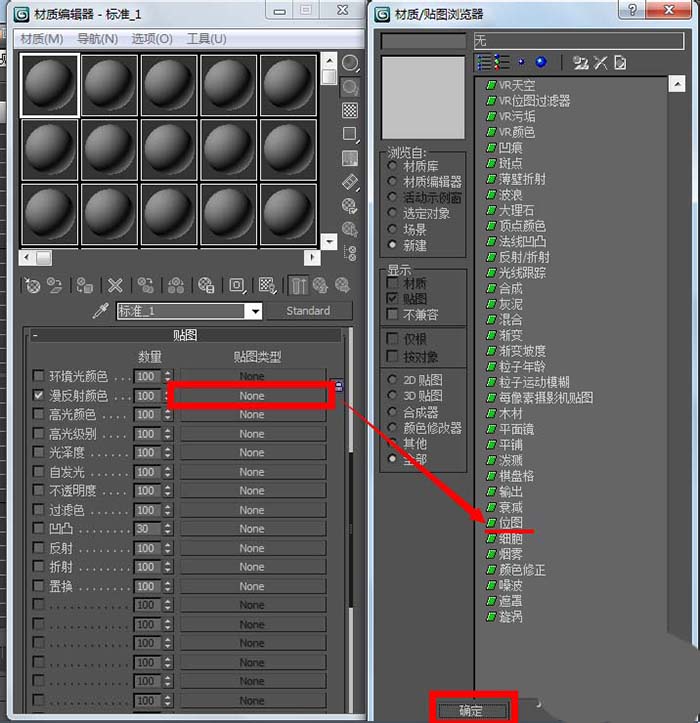Screen dimensions: 700x723
Task: Pick material with the eyedropper icon
Action: click(x=101, y=311)
